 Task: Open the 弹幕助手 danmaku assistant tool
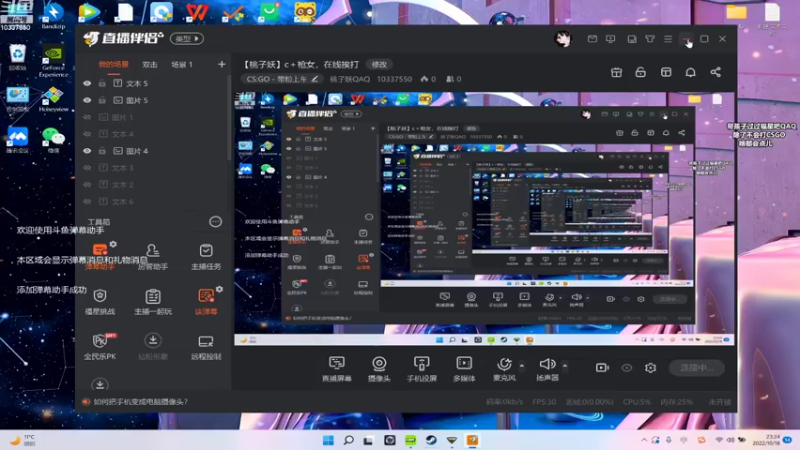click(x=100, y=256)
